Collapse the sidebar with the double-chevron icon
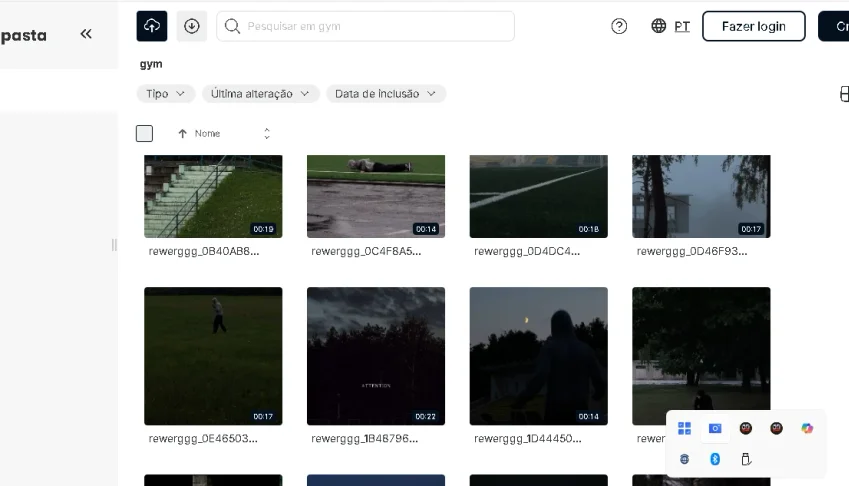This screenshot has height=486, width=849. pyautogui.click(x=86, y=34)
